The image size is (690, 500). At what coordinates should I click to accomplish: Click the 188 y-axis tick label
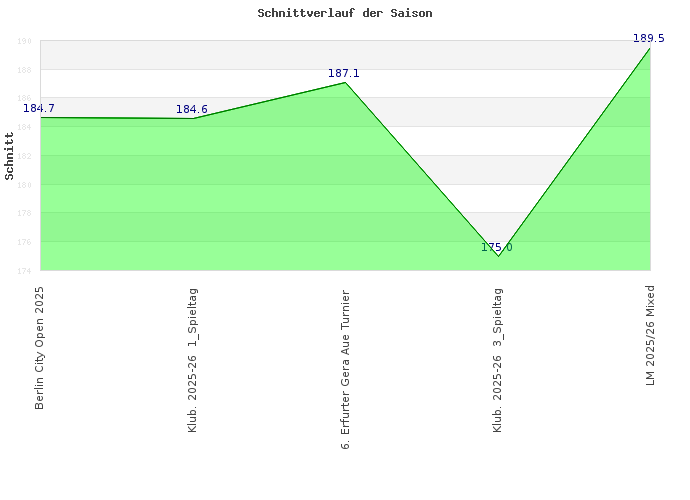coord(24,70)
